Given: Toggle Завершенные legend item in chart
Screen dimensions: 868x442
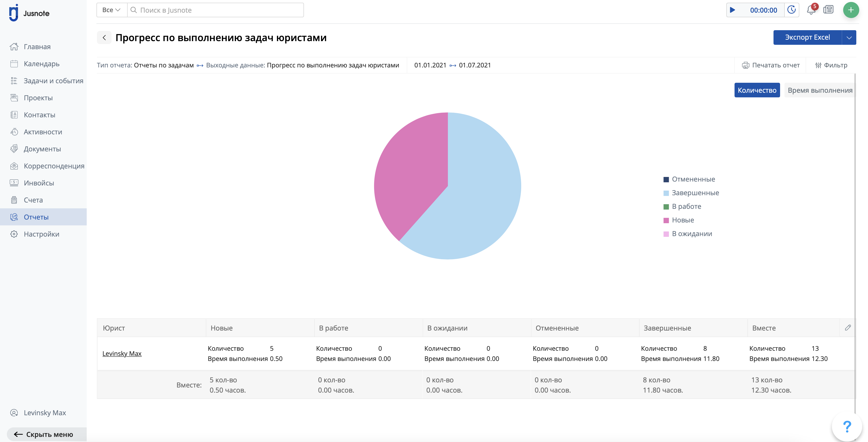Looking at the screenshot, I should (x=695, y=193).
